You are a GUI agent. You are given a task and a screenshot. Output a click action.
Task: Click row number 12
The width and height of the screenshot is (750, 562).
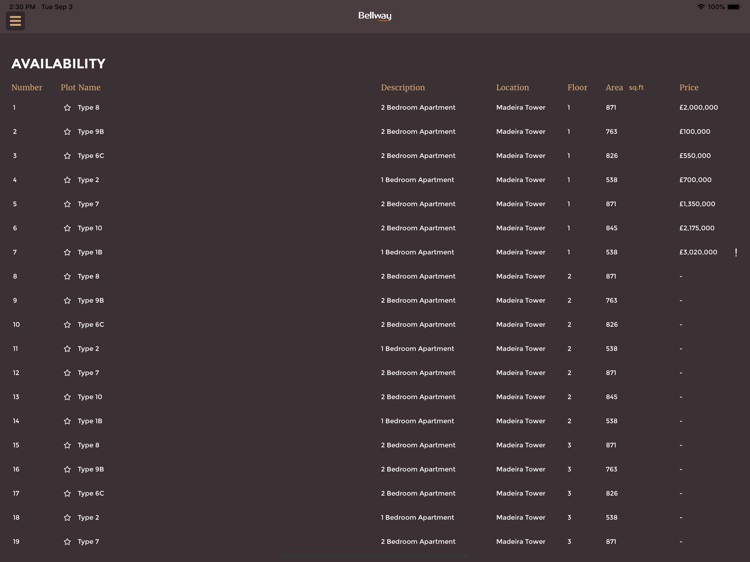tap(16, 373)
